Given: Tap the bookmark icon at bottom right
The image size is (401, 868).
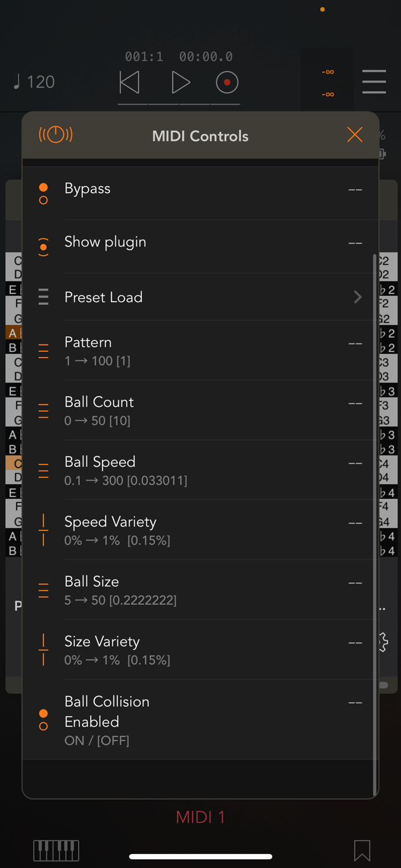Looking at the screenshot, I should 362,851.
